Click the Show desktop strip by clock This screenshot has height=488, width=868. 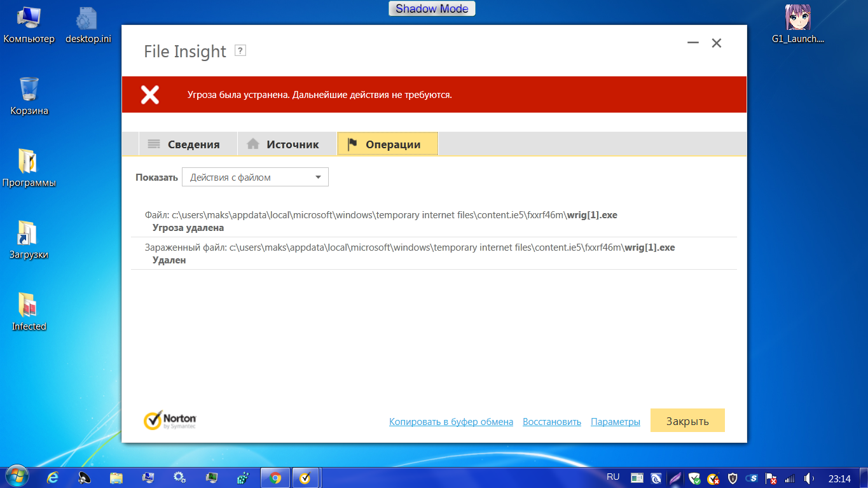(x=863, y=478)
